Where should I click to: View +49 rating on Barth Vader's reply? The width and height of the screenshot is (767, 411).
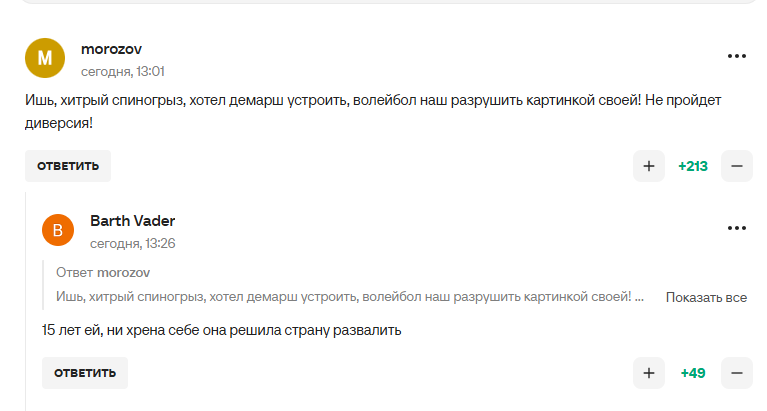693,373
